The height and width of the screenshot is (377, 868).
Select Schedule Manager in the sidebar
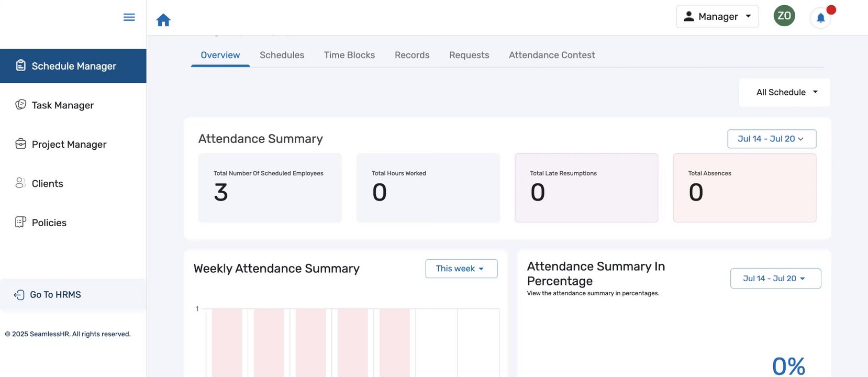(x=73, y=66)
